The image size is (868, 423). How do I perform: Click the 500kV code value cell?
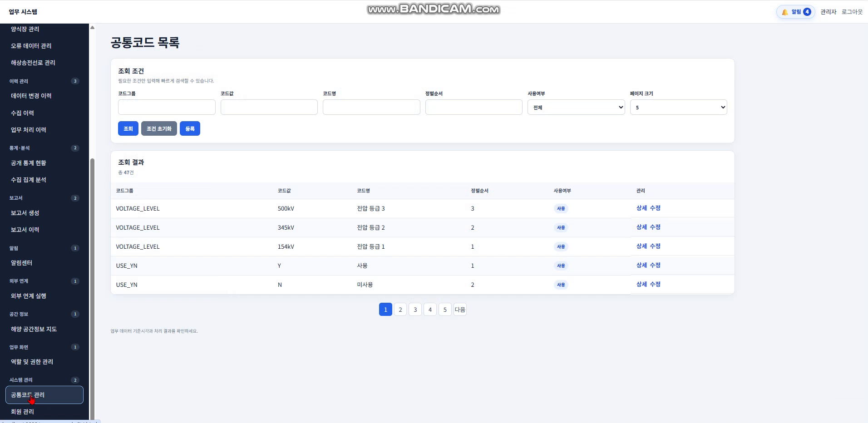point(286,209)
